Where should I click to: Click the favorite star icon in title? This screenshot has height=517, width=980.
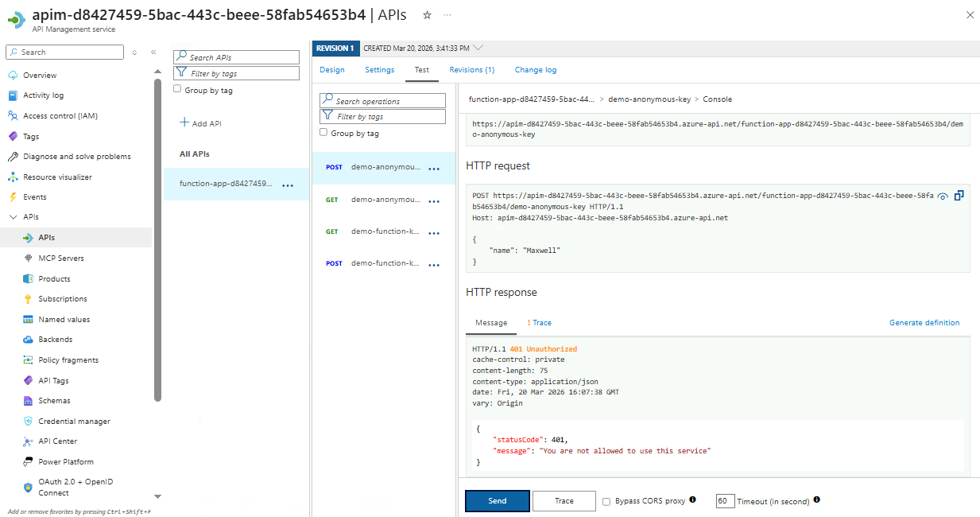click(x=427, y=15)
